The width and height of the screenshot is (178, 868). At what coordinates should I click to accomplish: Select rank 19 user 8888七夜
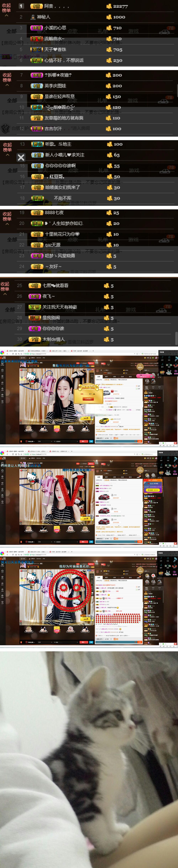[54, 213]
